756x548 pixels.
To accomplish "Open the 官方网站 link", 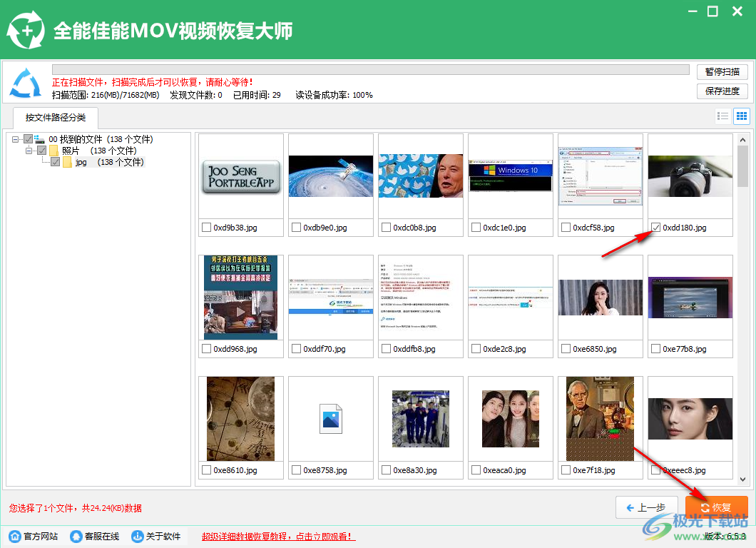I will [41, 537].
